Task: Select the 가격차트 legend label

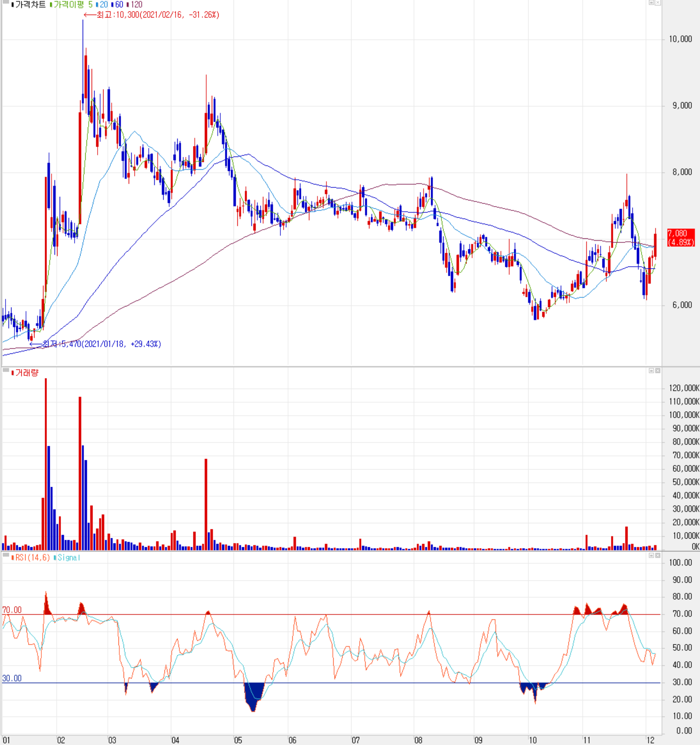Action: pyautogui.click(x=31, y=5)
